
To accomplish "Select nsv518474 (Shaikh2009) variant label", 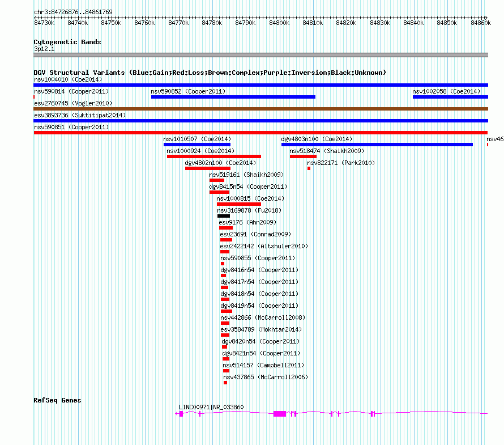I will 327,151.
